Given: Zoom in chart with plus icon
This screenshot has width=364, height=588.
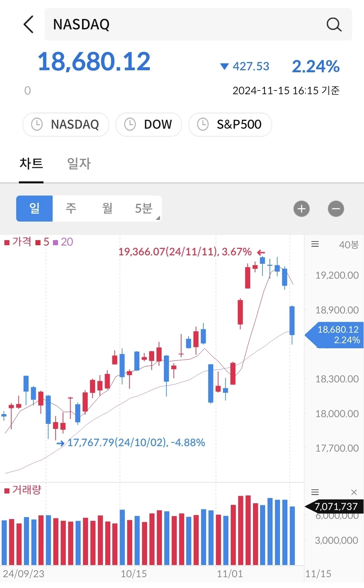Looking at the screenshot, I should click(x=301, y=209).
